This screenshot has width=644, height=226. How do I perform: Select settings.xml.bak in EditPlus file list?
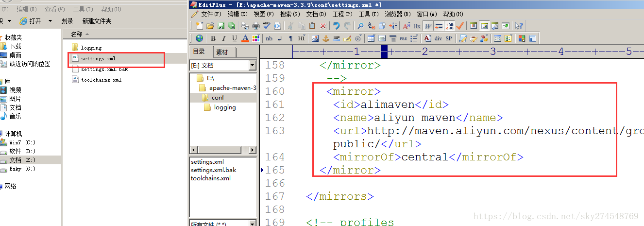(215, 170)
